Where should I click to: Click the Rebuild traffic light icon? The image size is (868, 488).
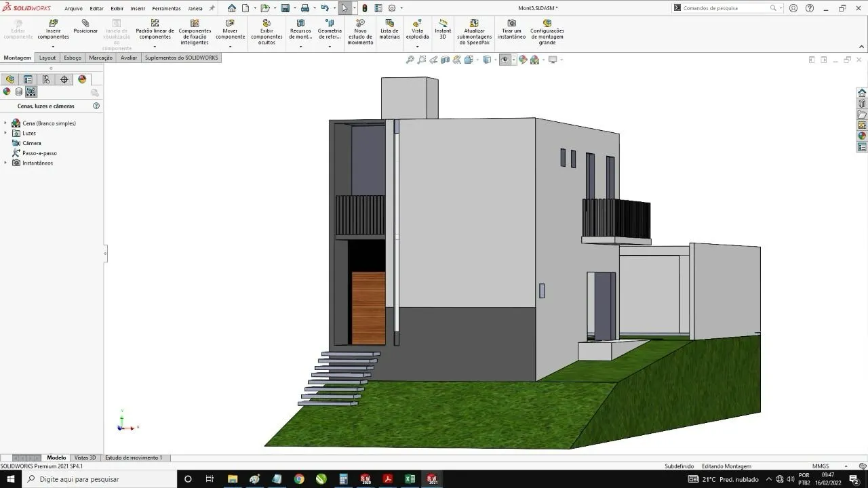click(365, 8)
